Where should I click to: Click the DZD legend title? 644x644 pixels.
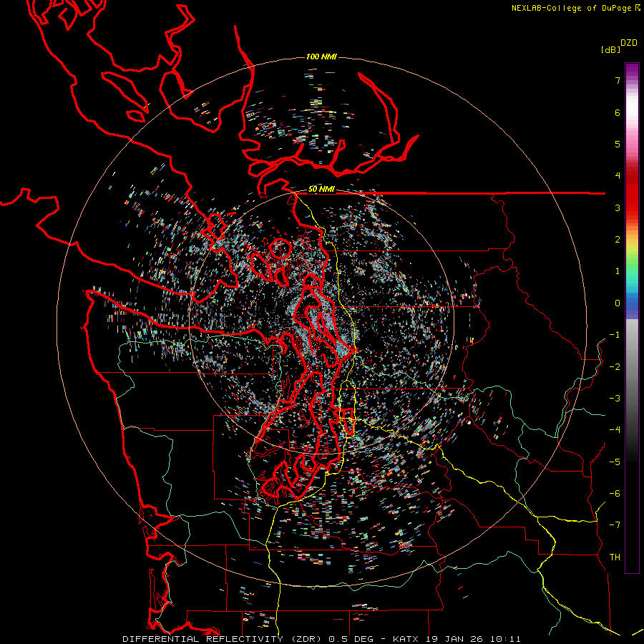point(629,43)
